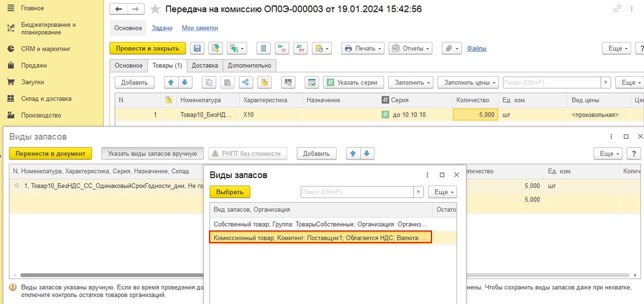
Task: Click the star favorite icon near title
Action: pos(155,9)
